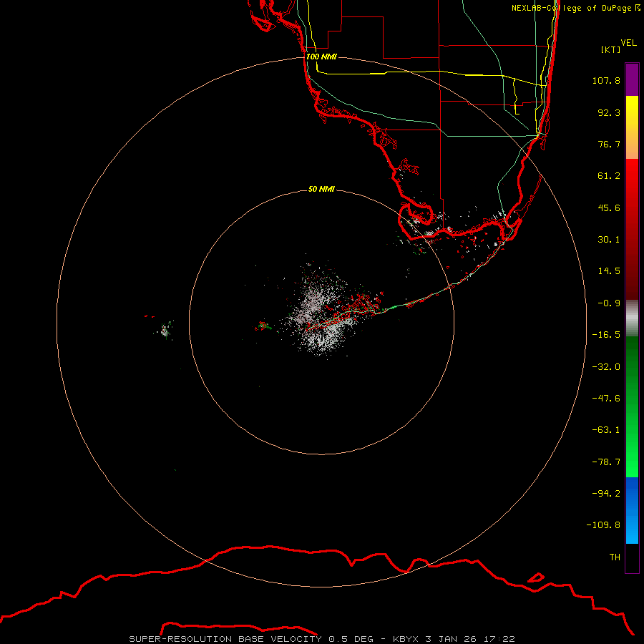The image size is (644, 644).
Task: Select the -109.8 legend value
Action: 603,525
